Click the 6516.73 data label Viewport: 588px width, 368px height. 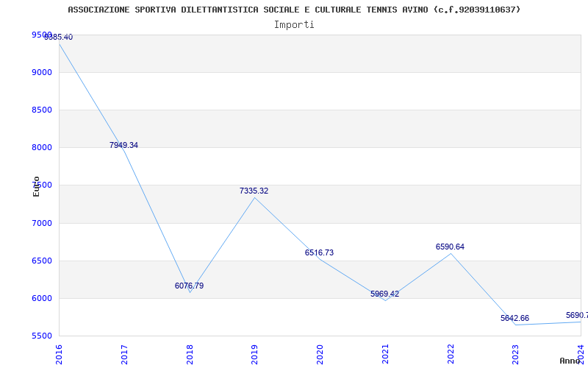pos(319,252)
